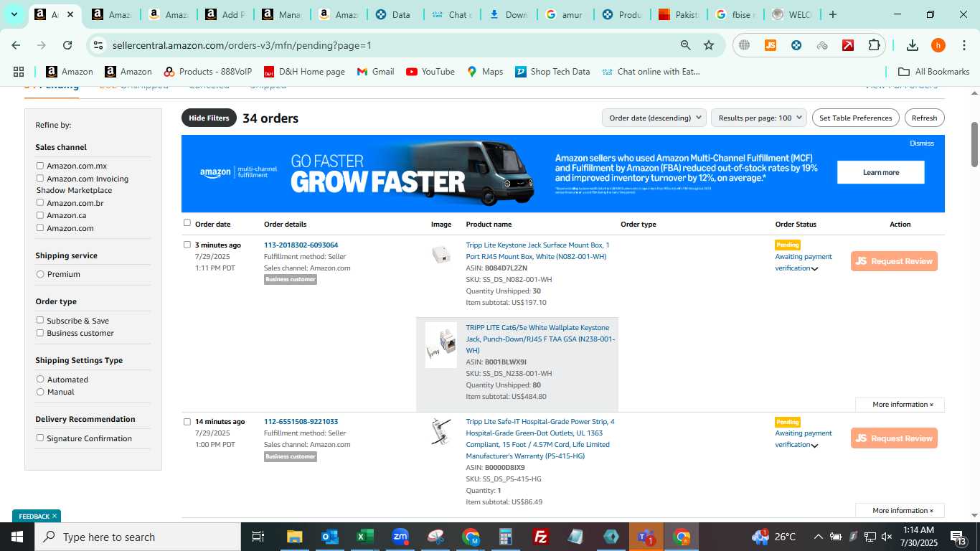Open File Explorer from the taskbar
Image resolution: width=980 pixels, height=551 pixels.
(x=294, y=537)
